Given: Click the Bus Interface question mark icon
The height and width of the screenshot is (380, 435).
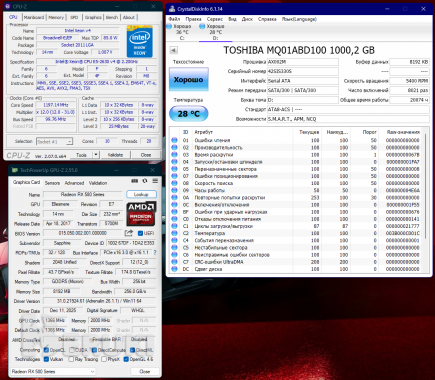Looking at the screenshot, I should [x=155, y=253].
